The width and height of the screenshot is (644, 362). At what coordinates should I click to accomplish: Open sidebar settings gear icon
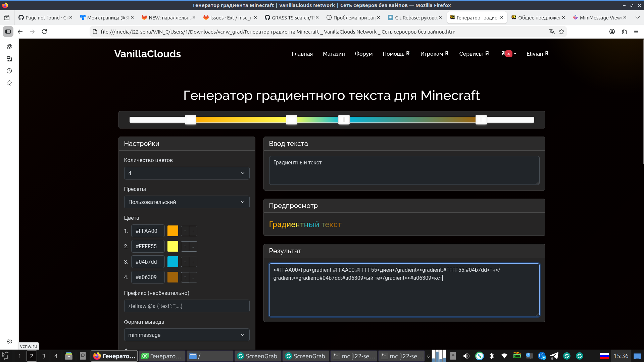[x=9, y=341]
